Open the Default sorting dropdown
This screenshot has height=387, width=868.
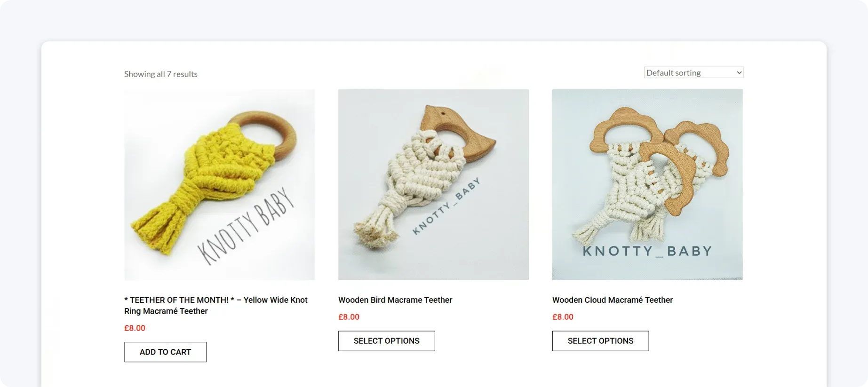693,72
